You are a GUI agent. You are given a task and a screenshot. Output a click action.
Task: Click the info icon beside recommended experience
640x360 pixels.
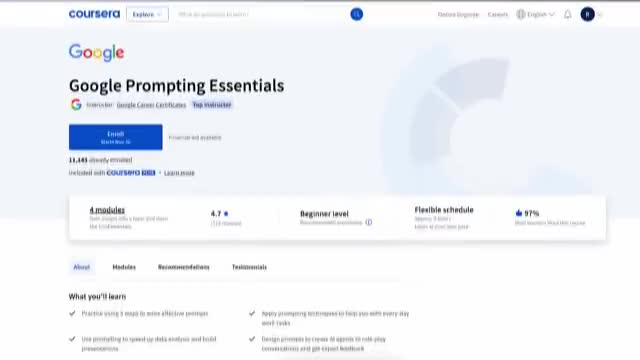click(x=369, y=222)
